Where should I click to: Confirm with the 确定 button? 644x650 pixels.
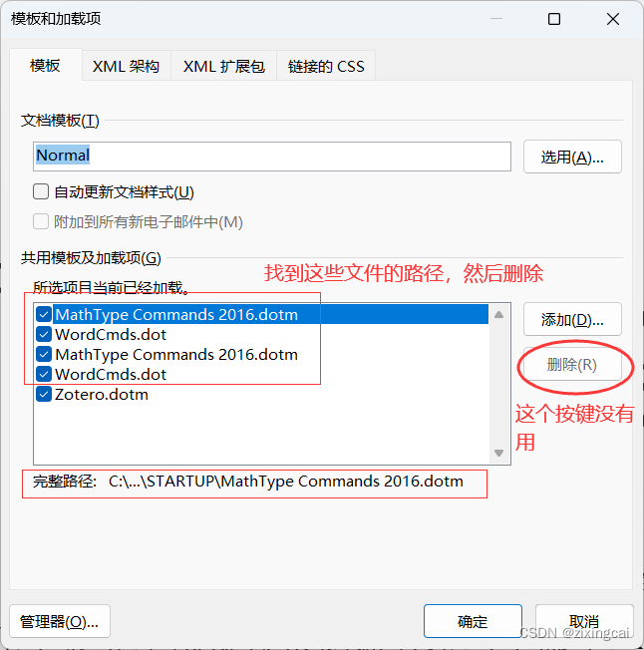(x=473, y=621)
